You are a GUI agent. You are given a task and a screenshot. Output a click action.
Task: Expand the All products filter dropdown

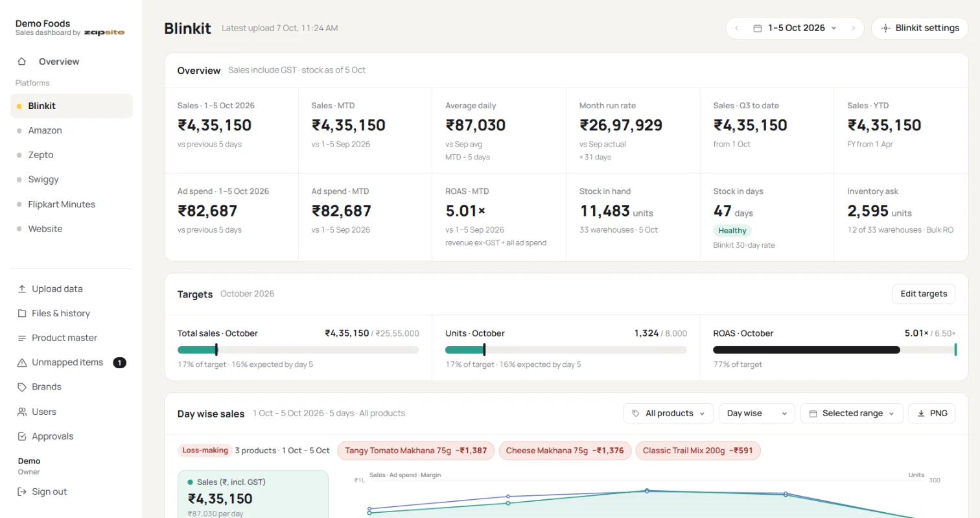(x=668, y=414)
